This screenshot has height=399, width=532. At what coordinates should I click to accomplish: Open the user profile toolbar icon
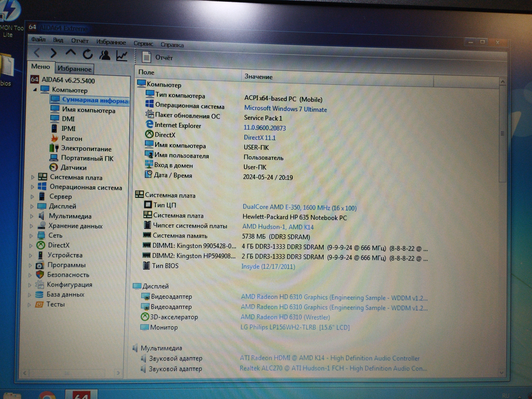[x=105, y=55]
